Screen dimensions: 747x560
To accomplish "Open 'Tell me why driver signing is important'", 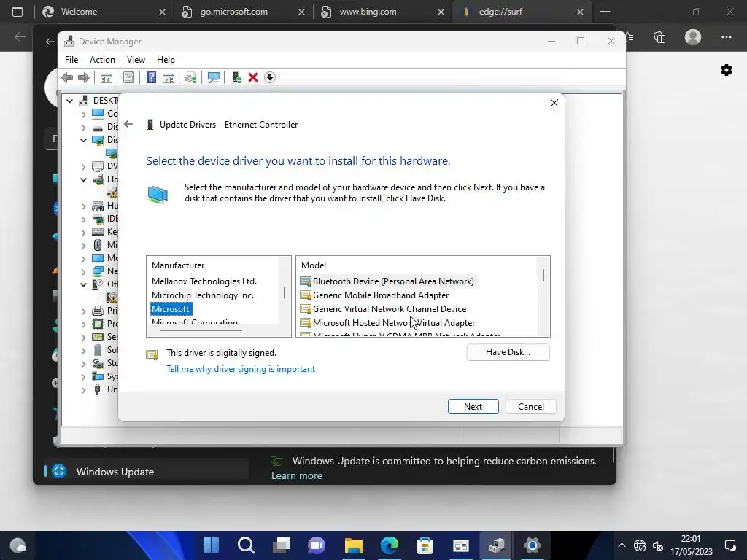I will 241,369.
